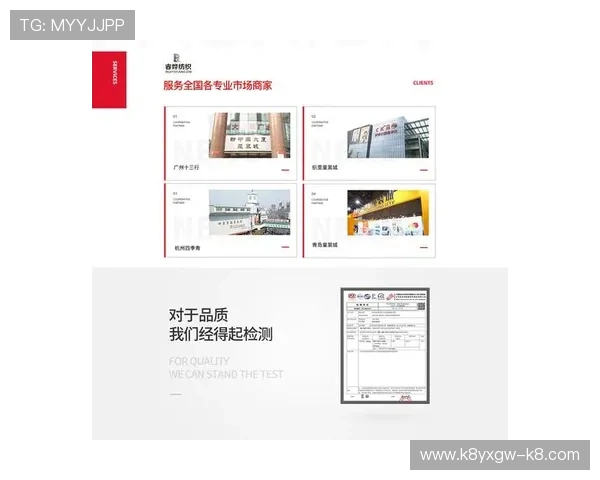600x480 pixels.
Task: Click the text 我们经得起检测
Action: pyautogui.click(x=221, y=334)
